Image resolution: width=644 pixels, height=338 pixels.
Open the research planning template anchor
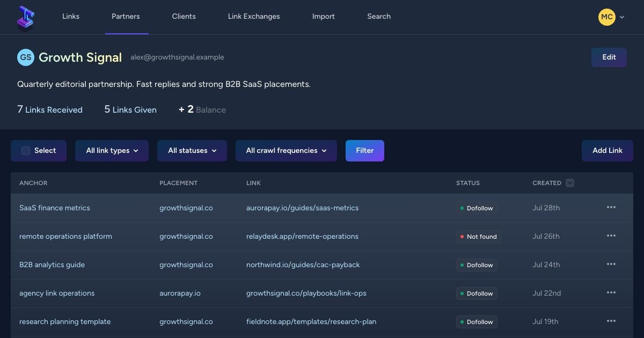click(x=65, y=321)
